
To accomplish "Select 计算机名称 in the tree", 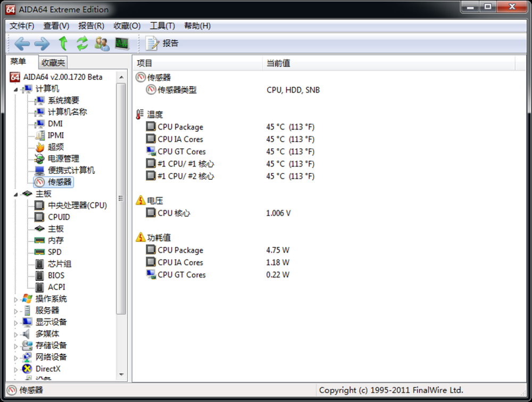I will 68,112.
